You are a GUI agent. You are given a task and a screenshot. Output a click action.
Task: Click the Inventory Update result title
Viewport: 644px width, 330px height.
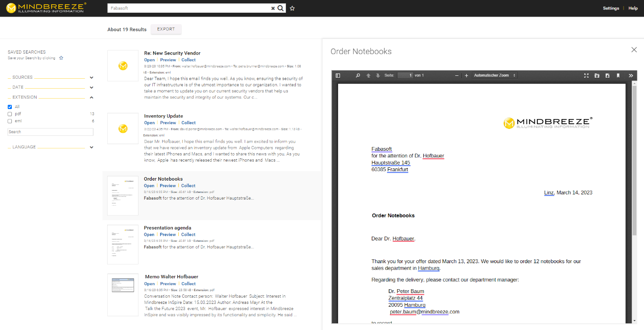[164, 116]
